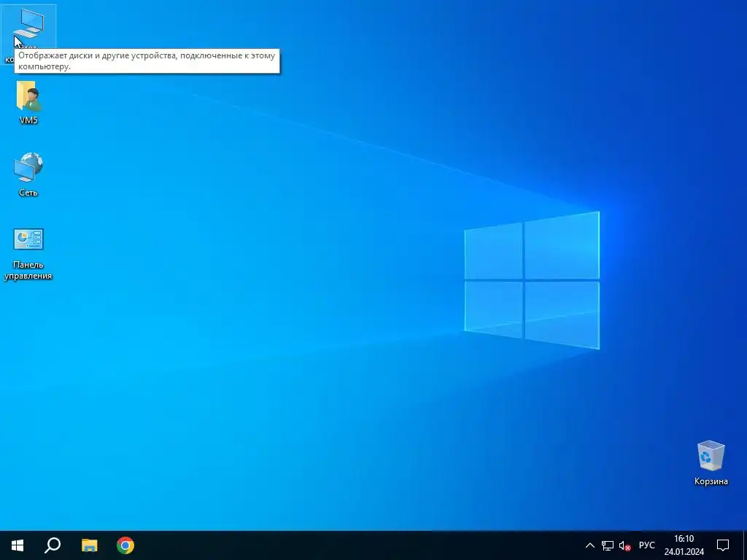Open the notification center icon

723,545
